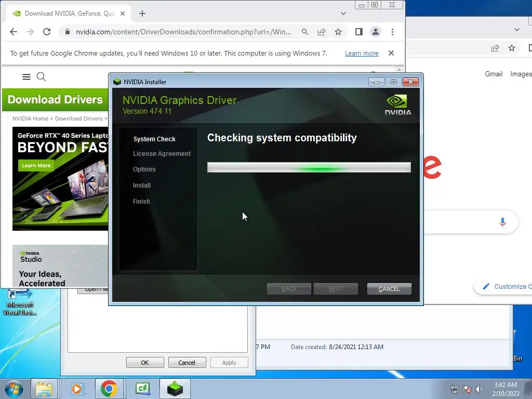Open C# taskbar application icon
The width and height of the screenshot is (532, 399).
(x=142, y=389)
